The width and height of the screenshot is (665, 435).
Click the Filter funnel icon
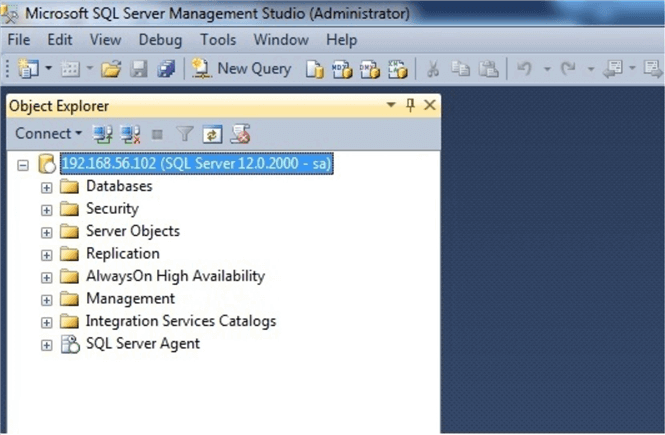pyautogui.click(x=185, y=134)
